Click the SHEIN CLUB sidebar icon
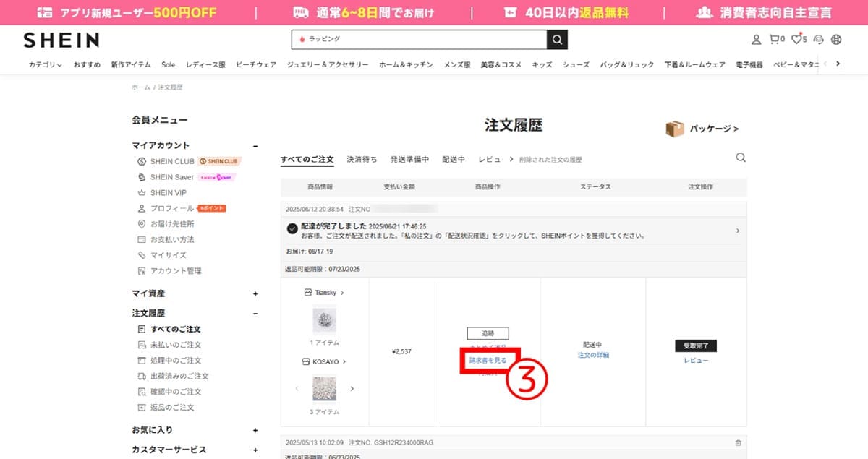The width and height of the screenshot is (868, 459). 143,161
